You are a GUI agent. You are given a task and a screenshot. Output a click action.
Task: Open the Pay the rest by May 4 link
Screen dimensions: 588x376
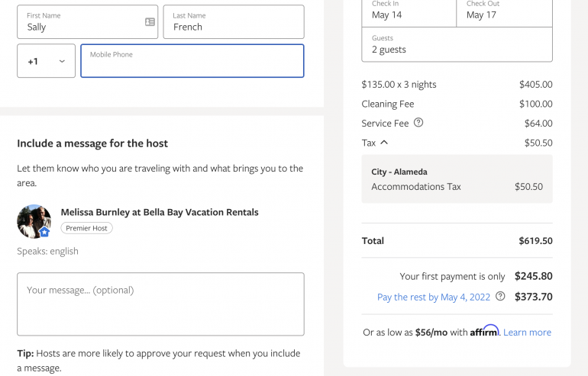click(x=433, y=297)
